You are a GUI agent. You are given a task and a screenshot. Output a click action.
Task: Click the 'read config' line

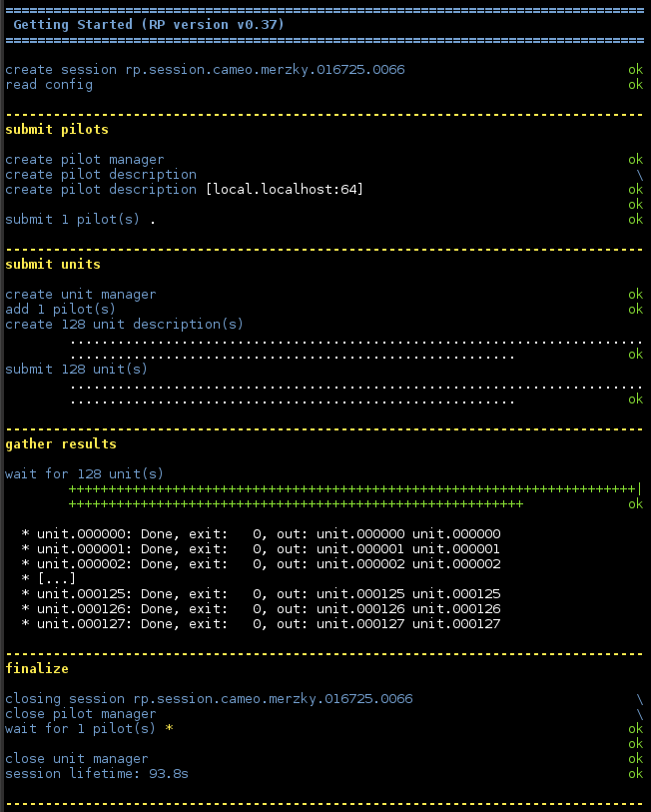pyautogui.click(x=49, y=85)
